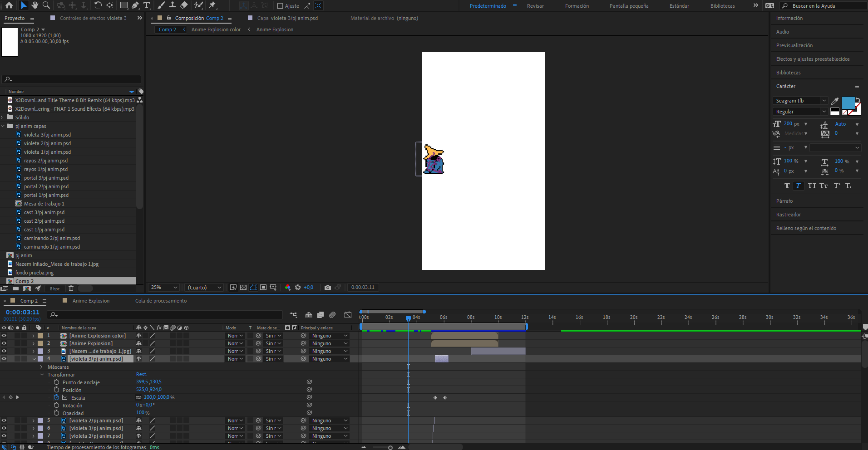
Task: Enable stopwatch for Posición property
Action: coord(57,390)
